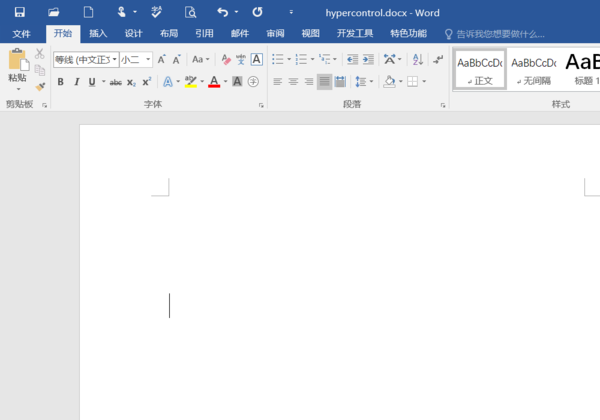
Task: Apply yellow text highlight color
Action: tap(191, 81)
